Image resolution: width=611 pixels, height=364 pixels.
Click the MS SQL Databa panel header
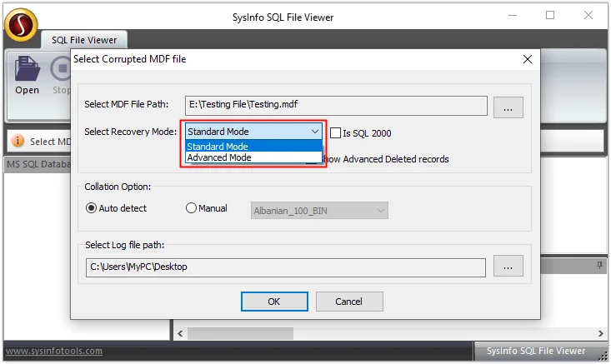tap(38, 164)
